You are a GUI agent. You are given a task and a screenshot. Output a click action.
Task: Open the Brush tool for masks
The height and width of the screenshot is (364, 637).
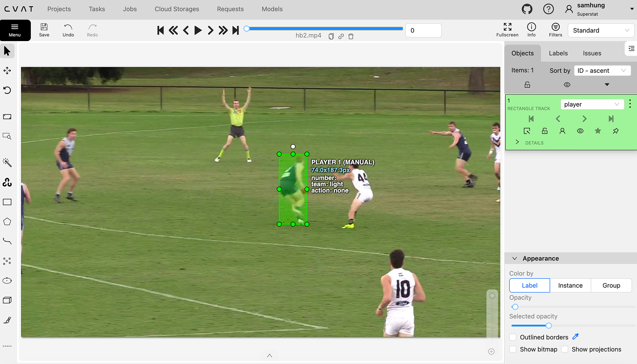click(7, 319)
